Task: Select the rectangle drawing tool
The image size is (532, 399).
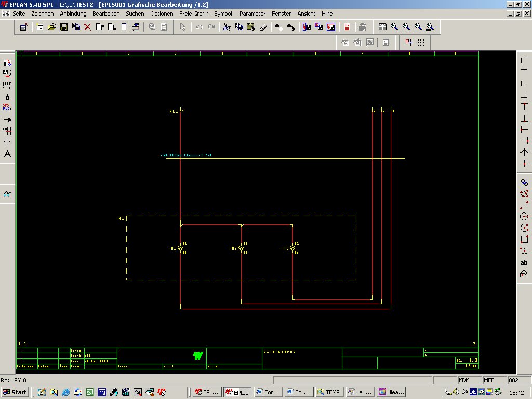Action: point(524,240)
